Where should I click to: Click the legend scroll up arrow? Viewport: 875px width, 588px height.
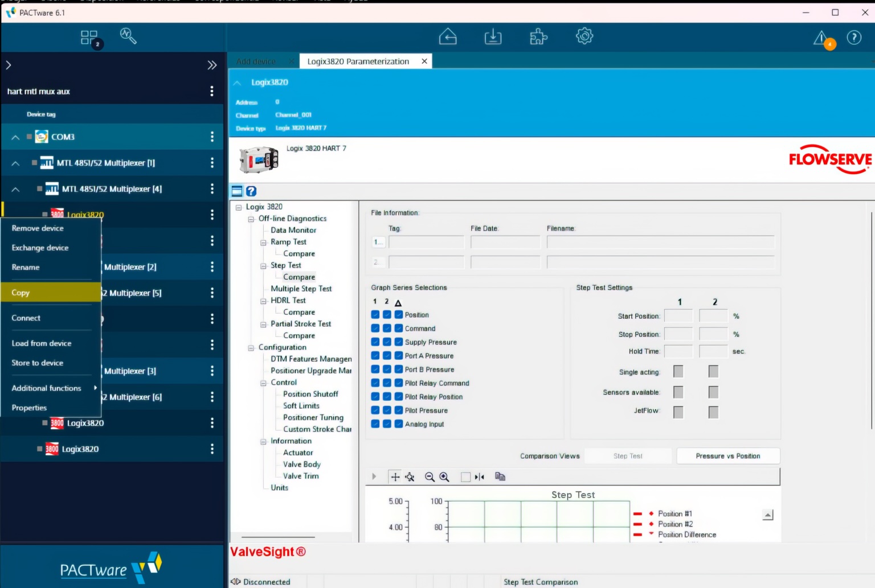[x=768, y=515]
